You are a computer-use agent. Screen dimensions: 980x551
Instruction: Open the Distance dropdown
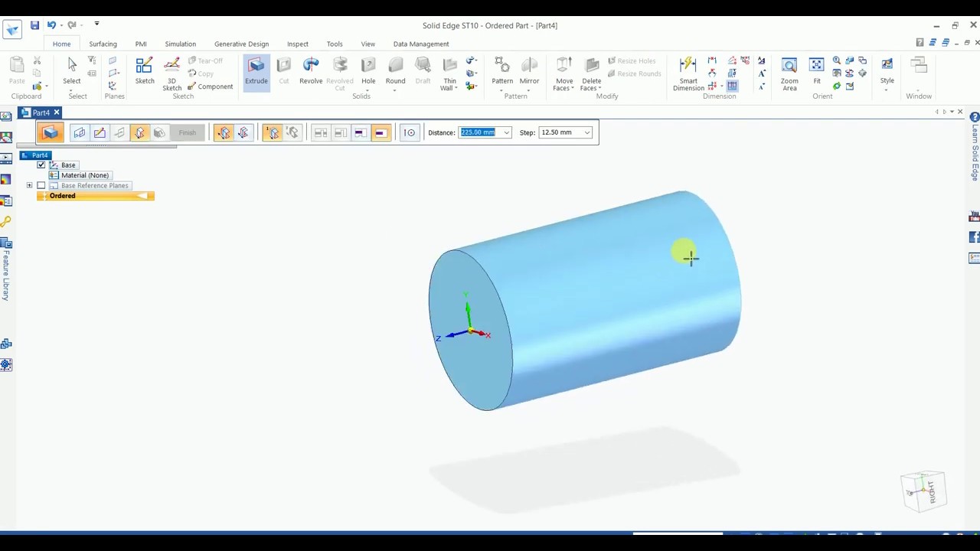point(506,133)
